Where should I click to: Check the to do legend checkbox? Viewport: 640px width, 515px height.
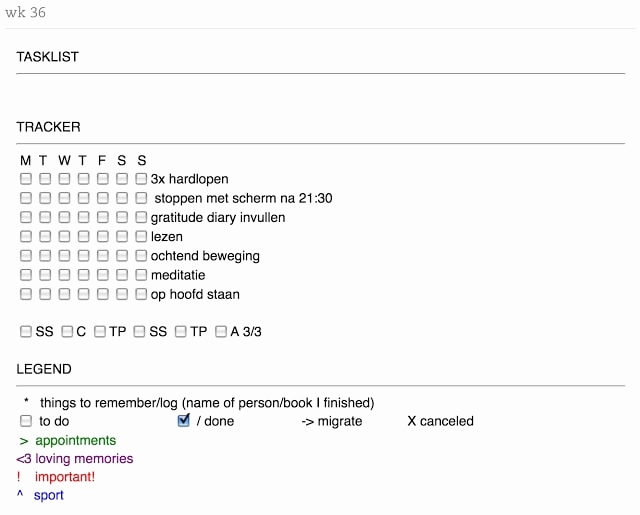[26, 421]
